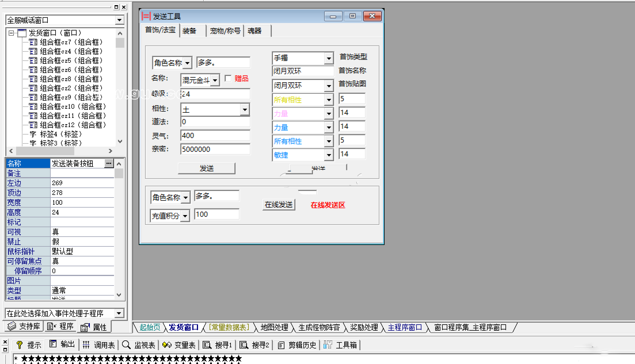Open the yellow 所有相性 dropdown

(x=328, y=100)
